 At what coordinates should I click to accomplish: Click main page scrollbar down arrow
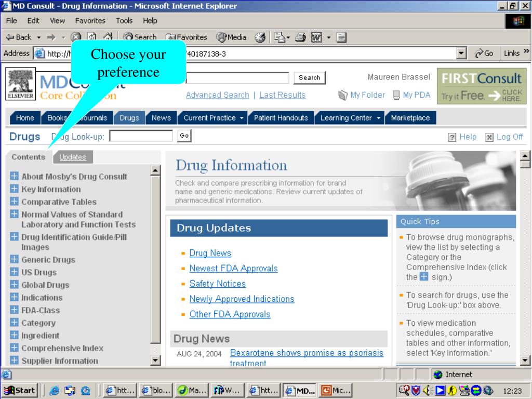point(525,360)
